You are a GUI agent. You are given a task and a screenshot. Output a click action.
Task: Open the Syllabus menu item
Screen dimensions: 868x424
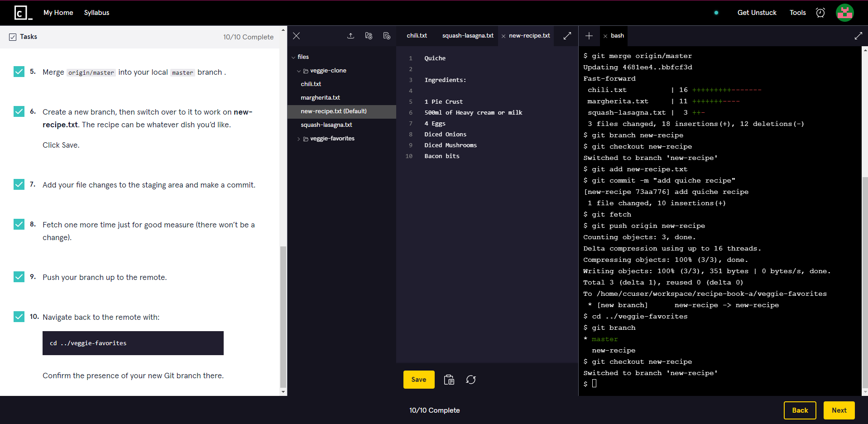(x=96, y=13)
